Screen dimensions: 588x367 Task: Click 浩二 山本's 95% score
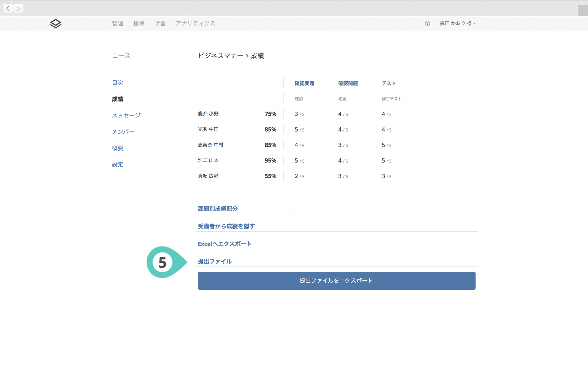point(270,160)
